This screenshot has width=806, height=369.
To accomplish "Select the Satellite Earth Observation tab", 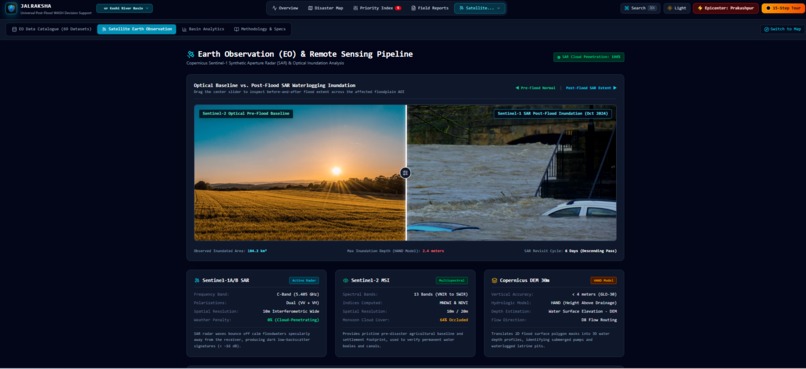I will coord(137,29).
